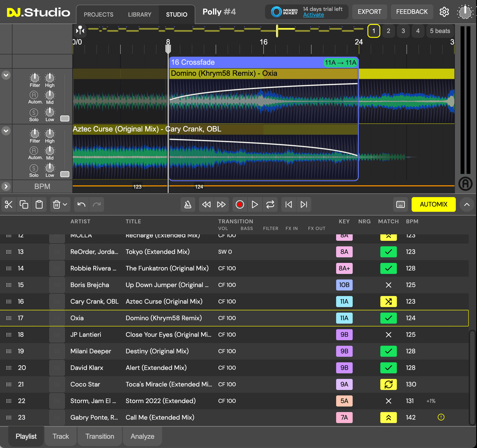Select the scissors cut tool

pos(9,205)
